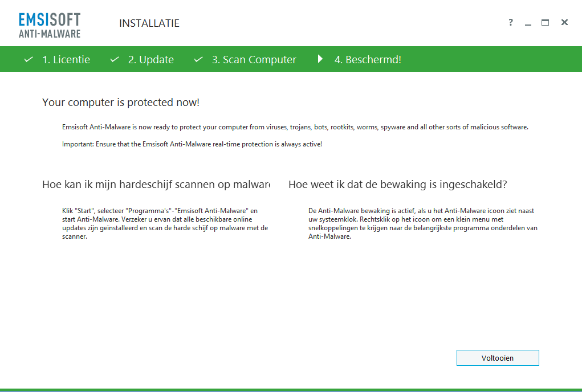
Task: Select the 2. Update step
Action: (151, 60)
